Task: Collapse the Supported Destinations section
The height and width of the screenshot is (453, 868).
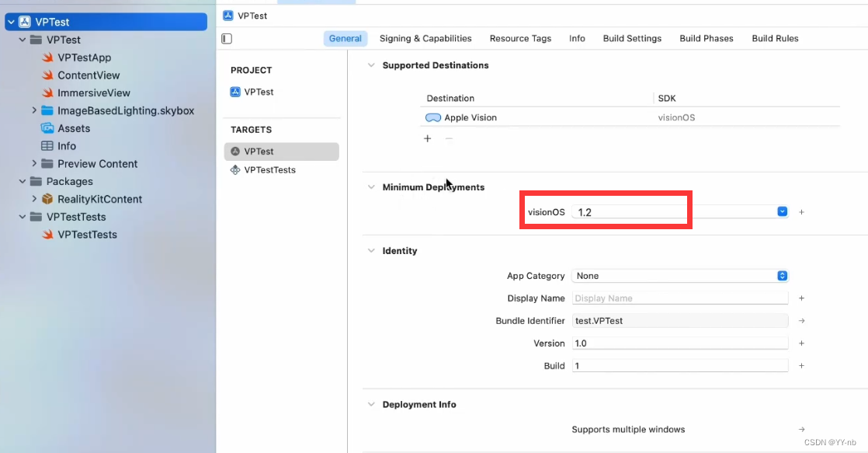Action: coord(371,65)
